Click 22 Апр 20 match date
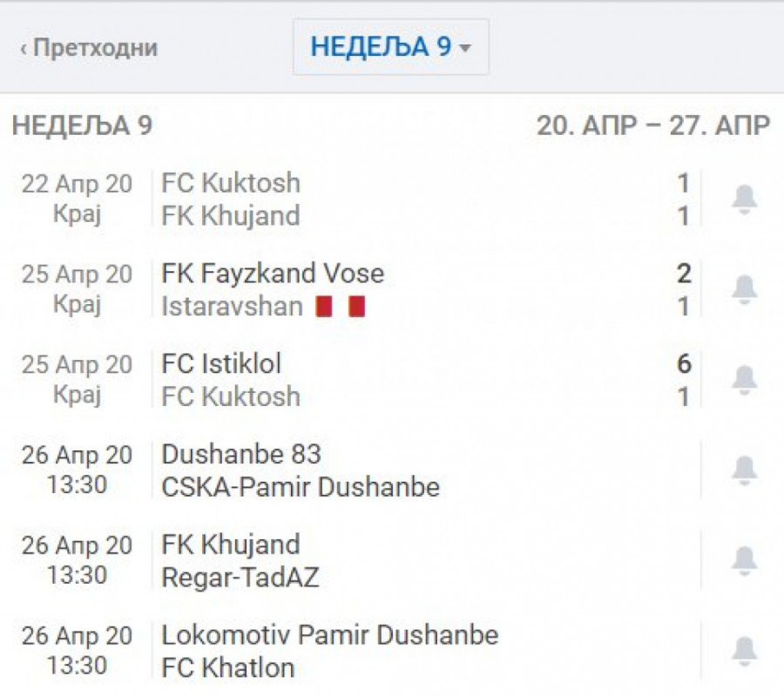This screenshot has width=784, height=697. 77,184
